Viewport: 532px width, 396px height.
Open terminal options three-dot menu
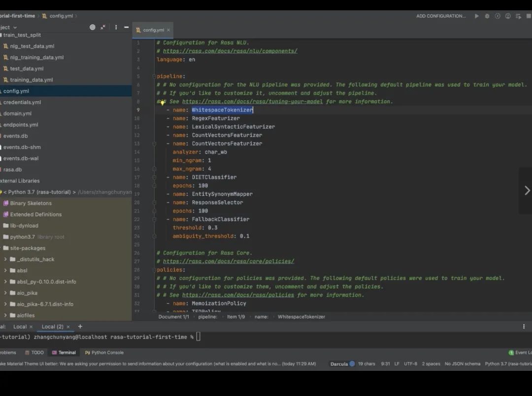coord(524,326)
